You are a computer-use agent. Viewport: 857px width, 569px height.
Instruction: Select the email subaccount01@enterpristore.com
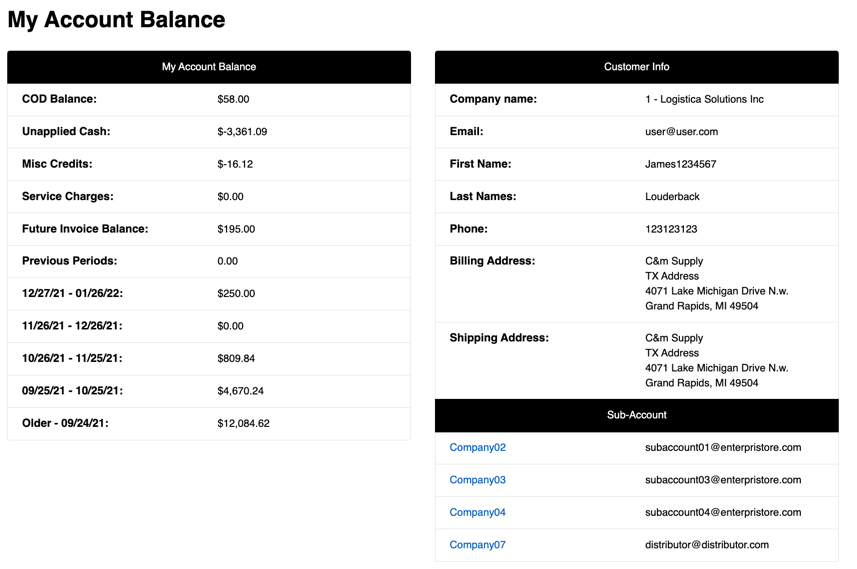point(723,447)
